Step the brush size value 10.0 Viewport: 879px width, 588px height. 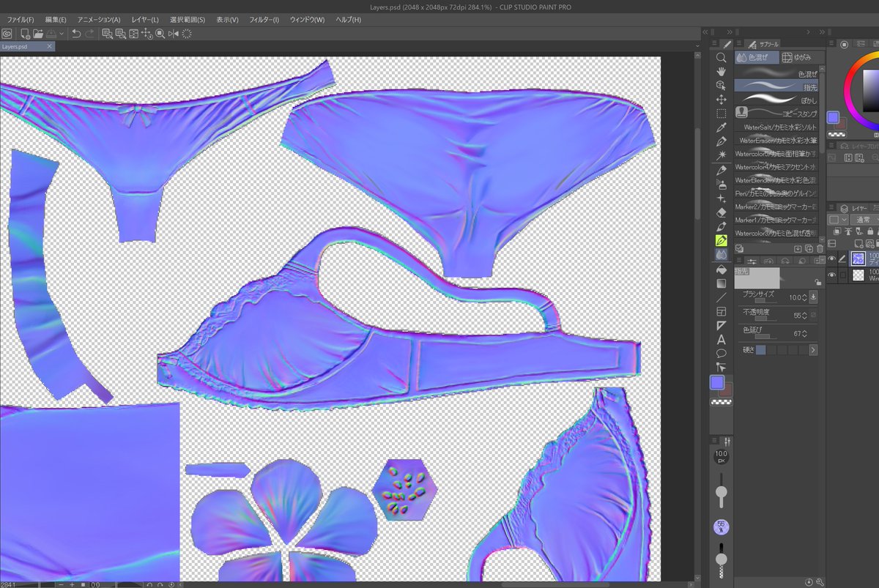[x=804, y=297]
